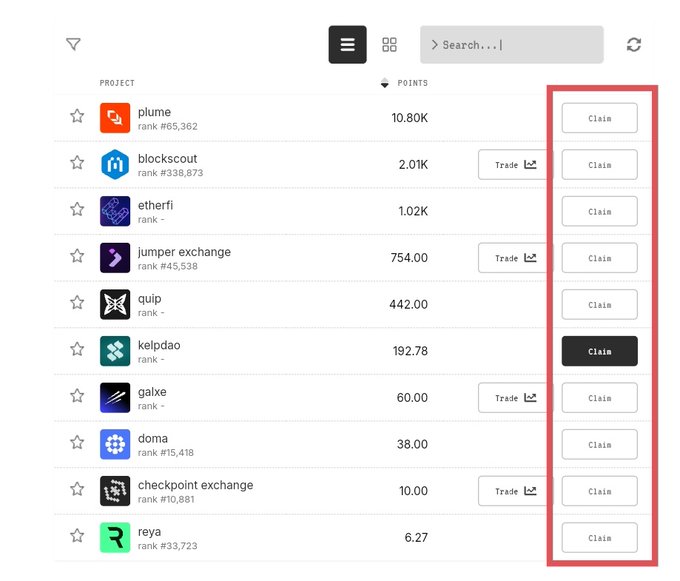Claim doma points
The image size is (680, 581).
click(599, 444)
